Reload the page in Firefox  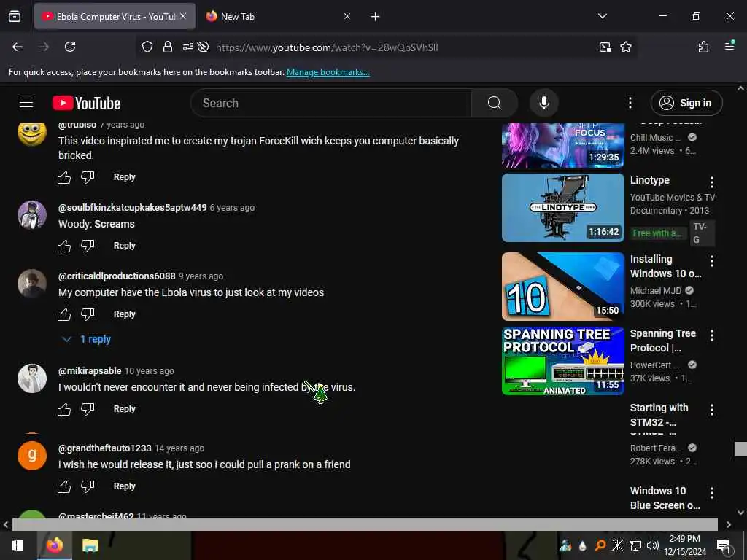coord(70,47)
